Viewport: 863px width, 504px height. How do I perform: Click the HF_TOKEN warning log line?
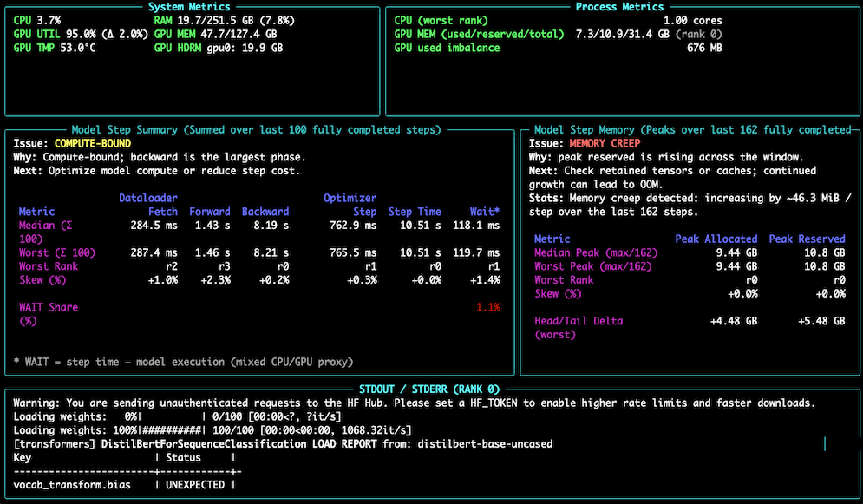click(414, 403)
